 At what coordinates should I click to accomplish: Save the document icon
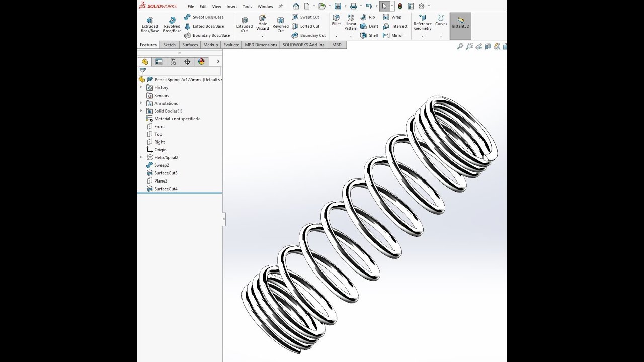click(338, 6)
